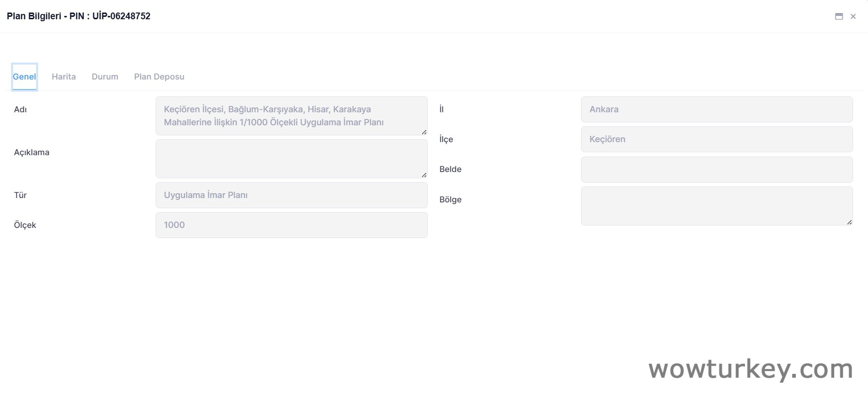Click the Adı plan name text area
The width and height of the screenshot is (868, 411).
pos(291,116)
